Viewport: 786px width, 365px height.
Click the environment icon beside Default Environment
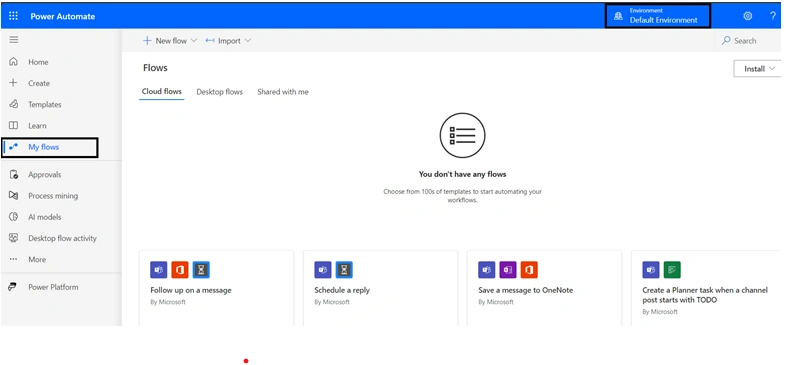coord(618,17)
